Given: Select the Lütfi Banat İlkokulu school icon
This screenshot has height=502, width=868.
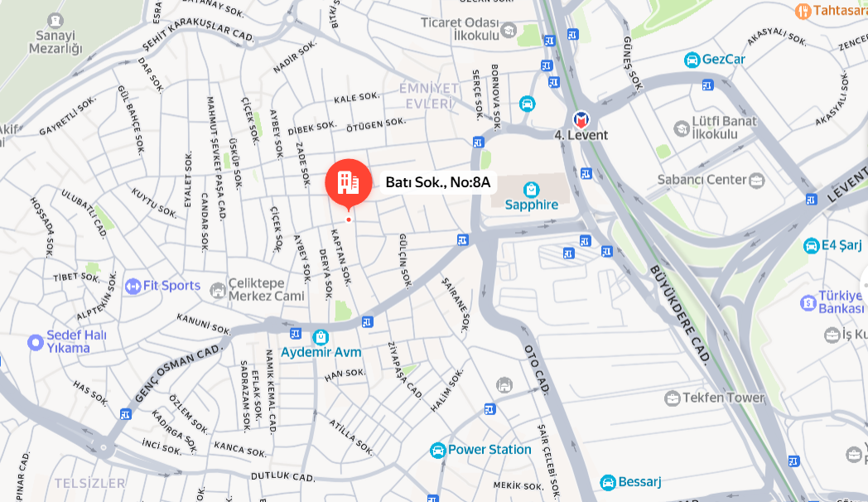Looking at the screenshot, I should pyautogui.click(x=682, y=128).
